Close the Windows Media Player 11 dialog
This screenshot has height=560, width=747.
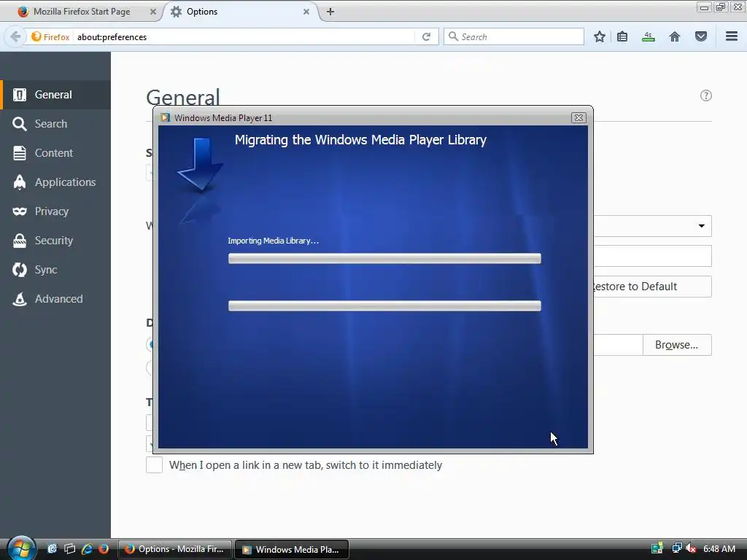pos(578,117)
